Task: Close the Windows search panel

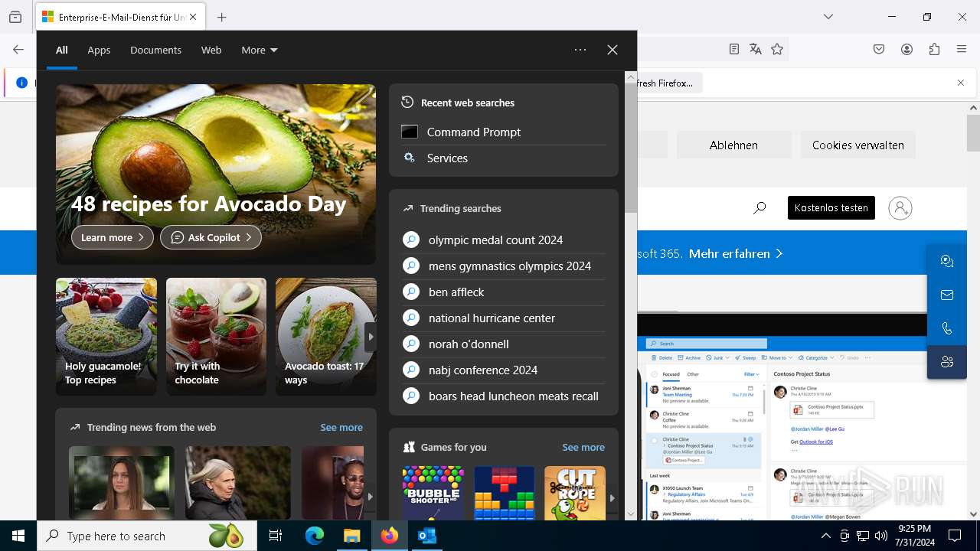Action: [612, 50]
